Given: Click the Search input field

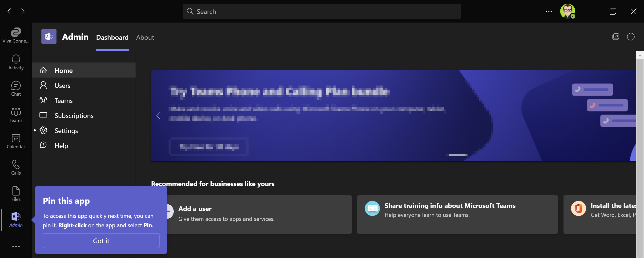Looking at the screenshot, I should point(322,12).
